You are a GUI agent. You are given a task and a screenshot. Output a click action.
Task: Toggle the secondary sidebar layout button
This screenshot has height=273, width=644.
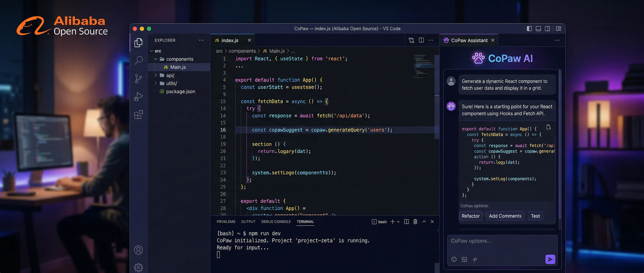[547, 29]
